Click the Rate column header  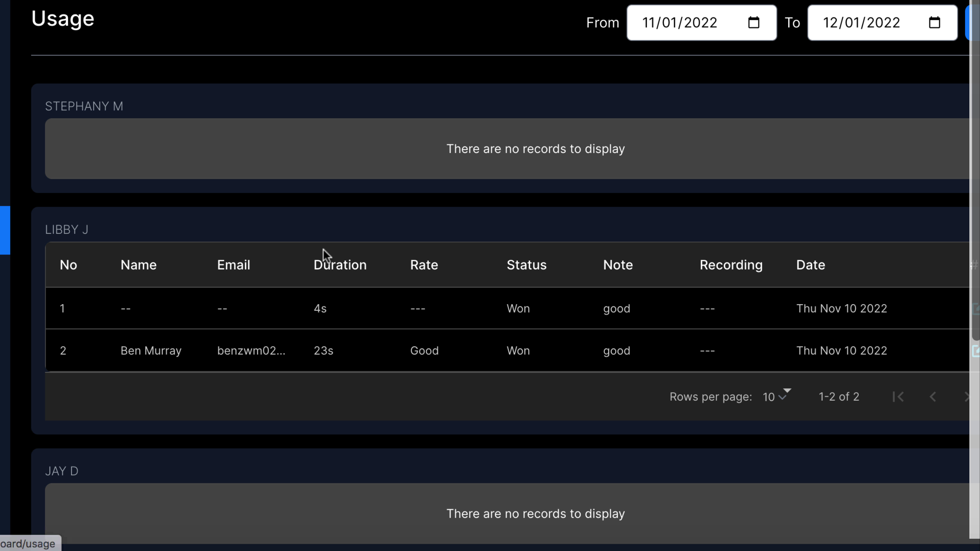[x=424, y=265]
